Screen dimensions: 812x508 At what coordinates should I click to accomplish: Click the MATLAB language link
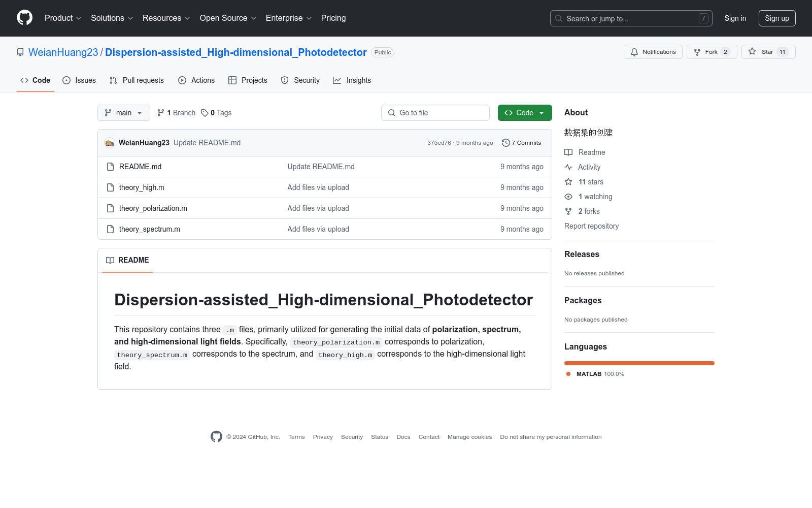pyautogui.click(x=595, y=374)
